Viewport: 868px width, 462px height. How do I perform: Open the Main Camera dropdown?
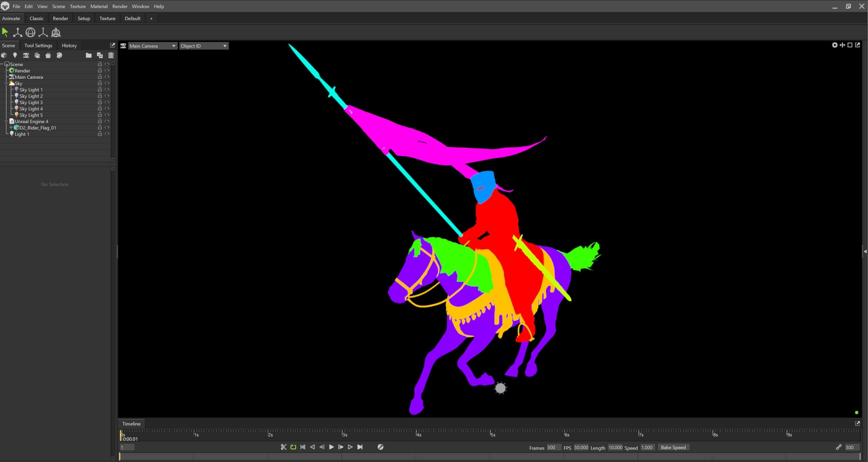coord(173,46)
